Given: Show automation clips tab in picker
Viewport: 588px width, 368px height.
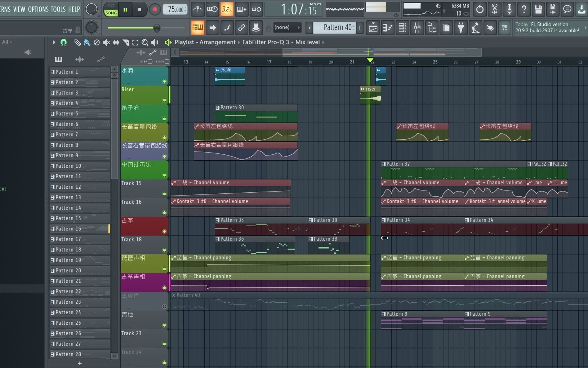Looking at the screenshot, I should [x=101, y=59].
